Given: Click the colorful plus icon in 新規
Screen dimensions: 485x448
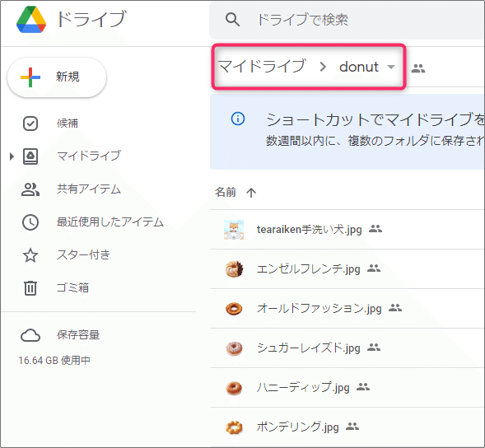Looking at the screenshot, I should coord(30,77).
